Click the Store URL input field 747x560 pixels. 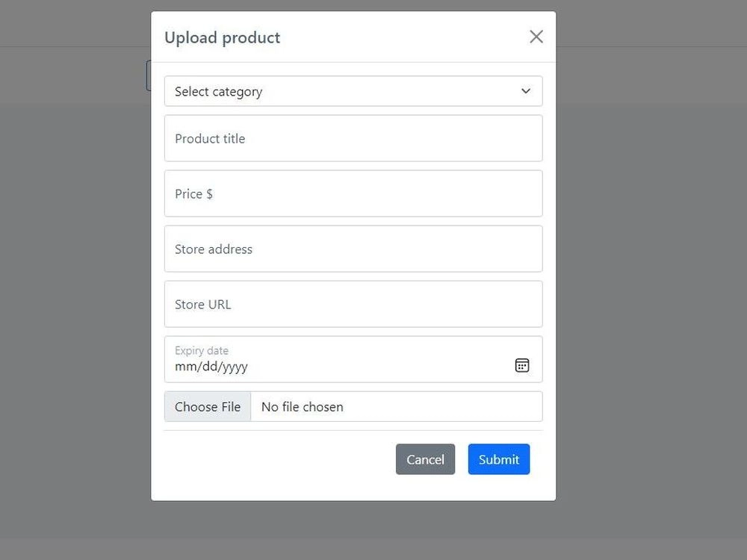pos(353,304)
